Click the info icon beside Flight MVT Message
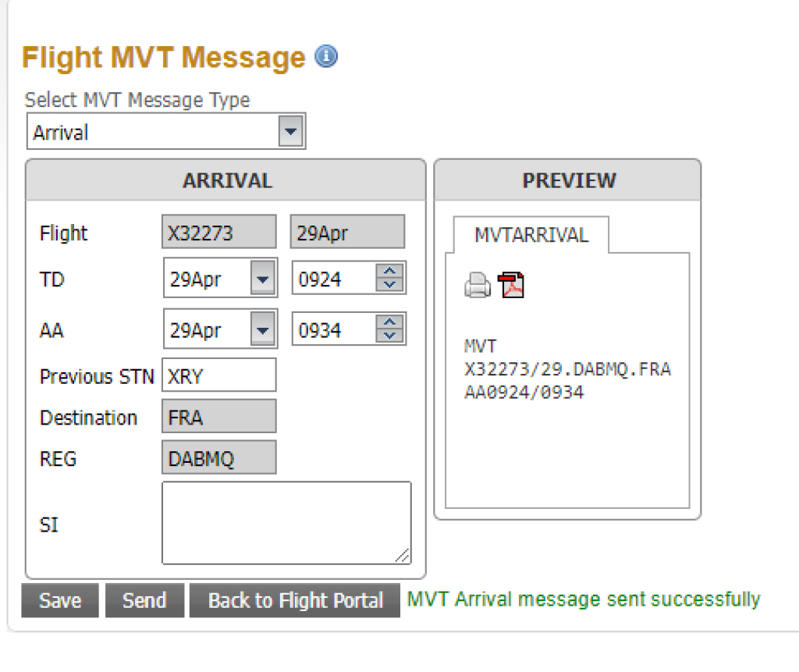 [325, 57]
